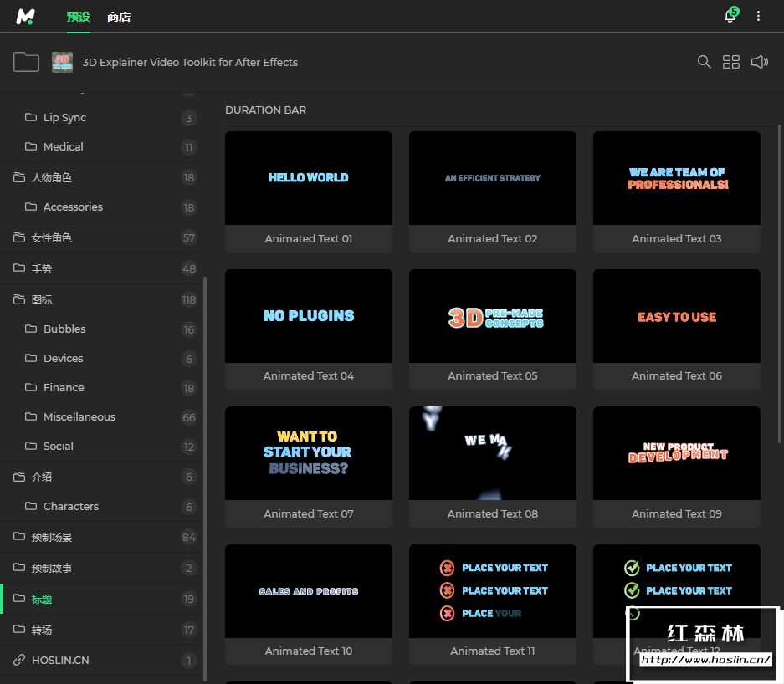Viewport: 784px width, 684px height.
Task: Open the Lip Sync subfolder
Action: (64, 118)
